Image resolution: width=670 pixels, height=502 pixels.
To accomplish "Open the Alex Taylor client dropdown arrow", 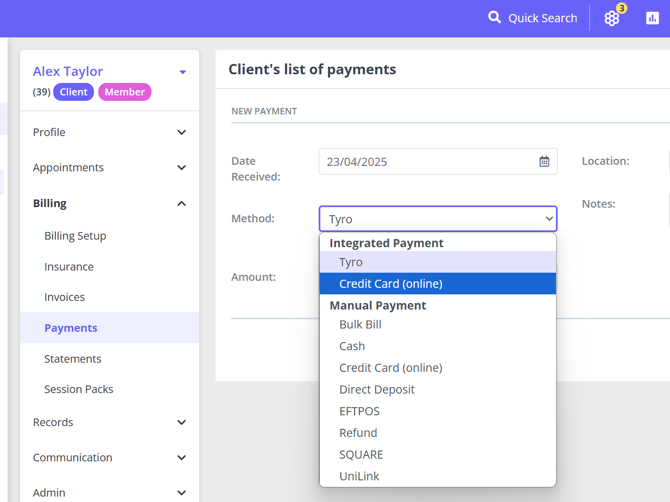I will [182, 72].
